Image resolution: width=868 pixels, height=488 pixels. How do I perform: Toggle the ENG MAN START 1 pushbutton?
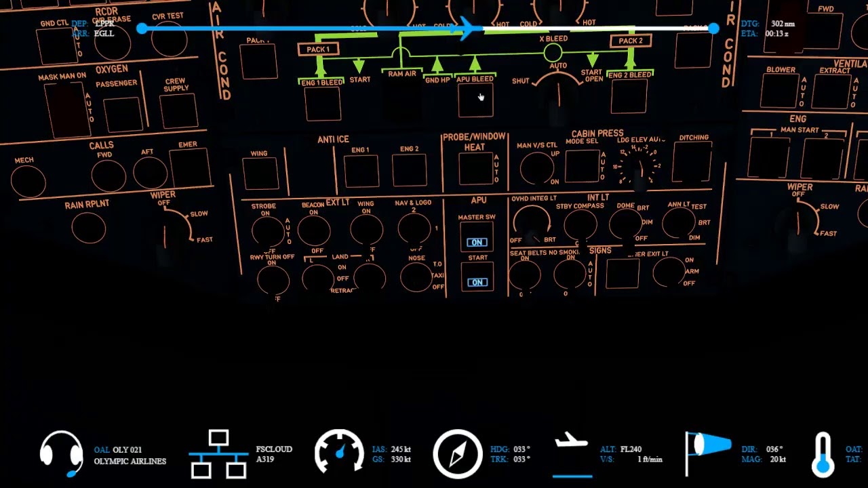769,157
